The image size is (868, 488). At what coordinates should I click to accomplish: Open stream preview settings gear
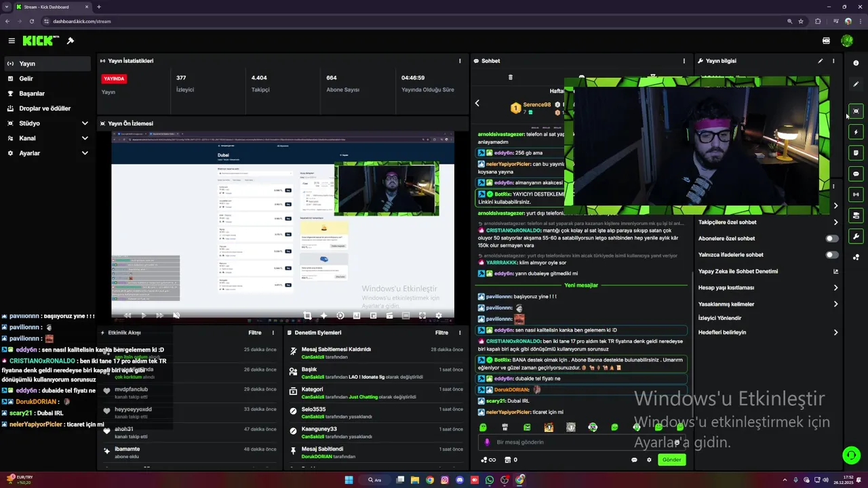[438, 315]
